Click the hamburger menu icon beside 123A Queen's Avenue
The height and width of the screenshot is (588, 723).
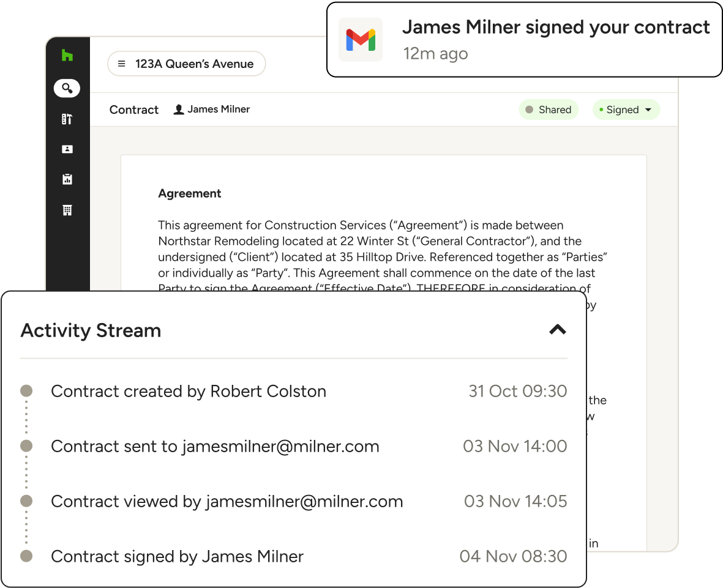[x=122, y=64]
